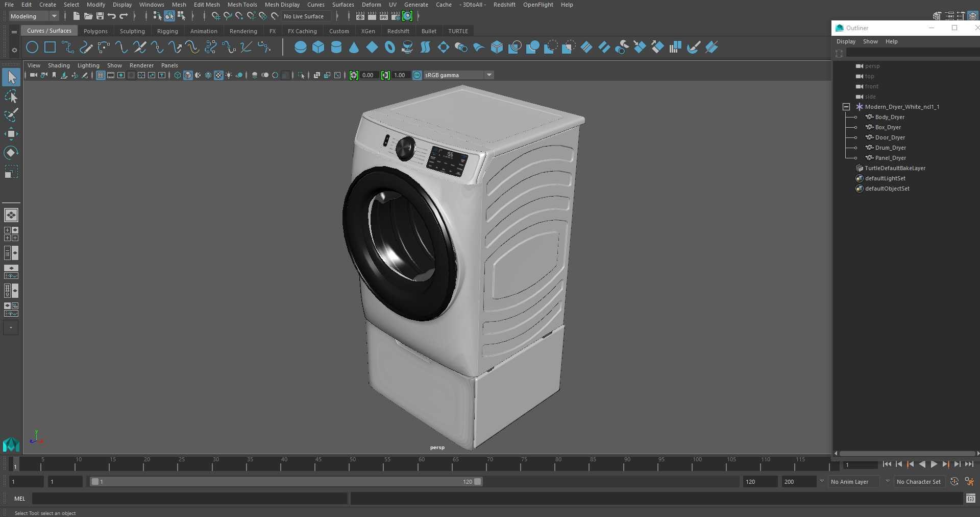The width and height of the screenshot is (980, 517).
Task: Collapse the Modern_Dryer_White_ncl1_1 group
Action: coord(846,107)
